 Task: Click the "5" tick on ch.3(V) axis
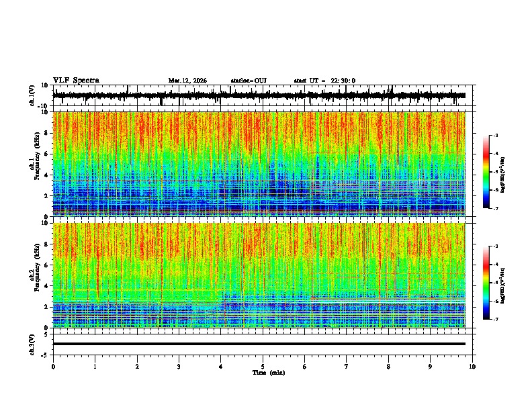tap(46, 334)
